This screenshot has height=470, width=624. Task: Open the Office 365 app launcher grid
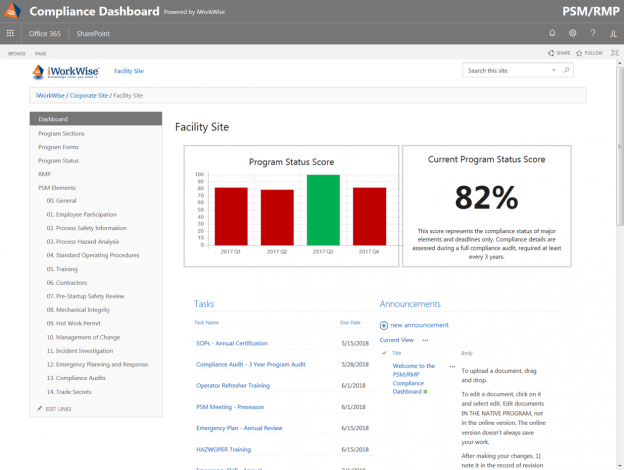[11, 33]
